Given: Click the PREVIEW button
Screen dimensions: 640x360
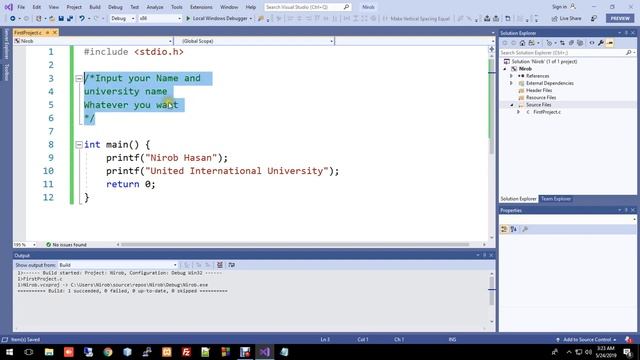Looking at the screenshot, I should [x=620, y=18].
